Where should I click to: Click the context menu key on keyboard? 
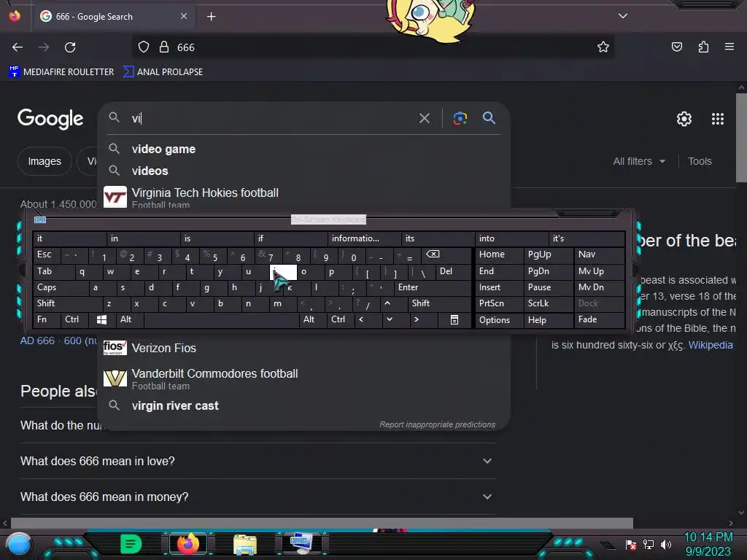[454, 319]
